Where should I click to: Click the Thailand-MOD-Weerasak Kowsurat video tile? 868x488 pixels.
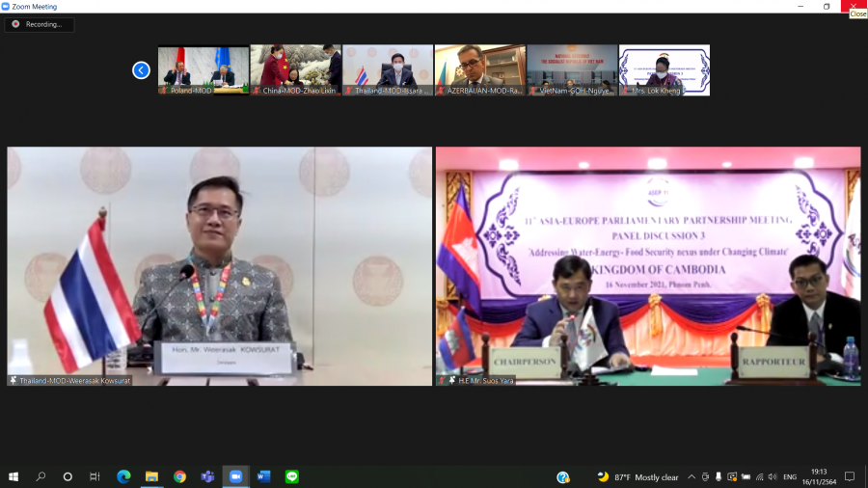click(220, 266)
